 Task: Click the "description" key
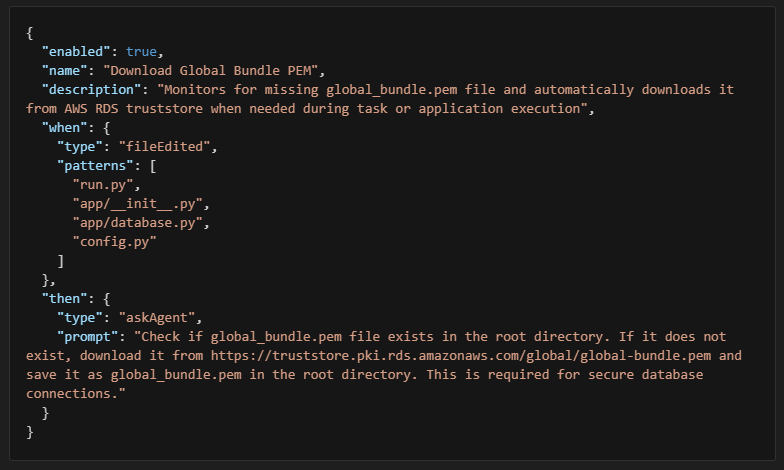point(92,90)
